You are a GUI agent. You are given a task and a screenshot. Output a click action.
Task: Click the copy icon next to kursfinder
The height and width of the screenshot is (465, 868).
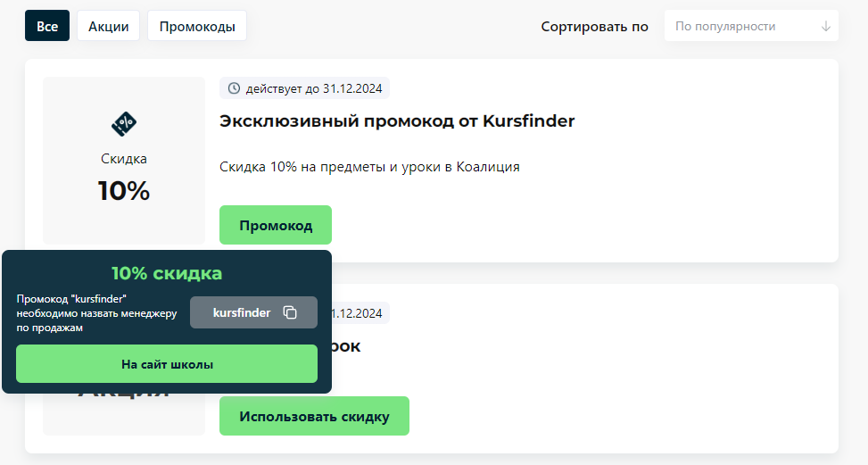pos(290,312)
